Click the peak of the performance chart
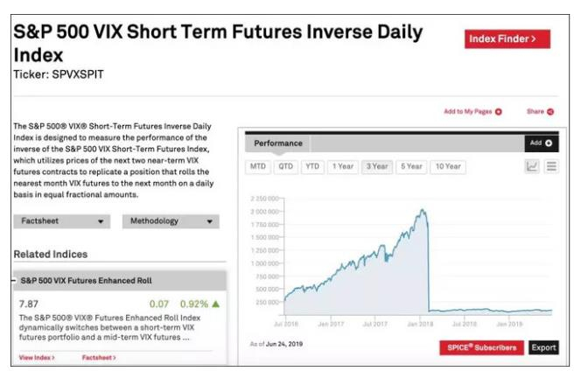Viewport: 588px width, 371px height. coord(424,210)
